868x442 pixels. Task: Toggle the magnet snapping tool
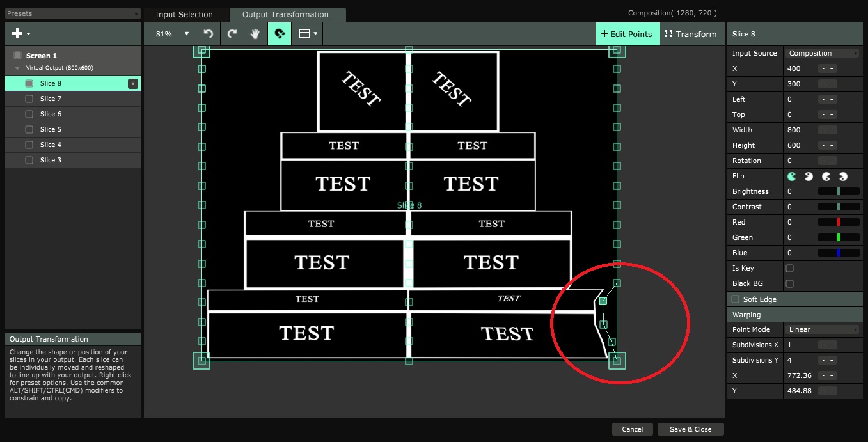279,34
